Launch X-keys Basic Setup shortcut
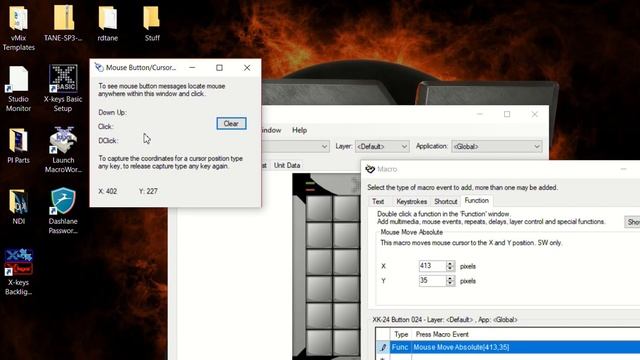 [x=63, y=89]
